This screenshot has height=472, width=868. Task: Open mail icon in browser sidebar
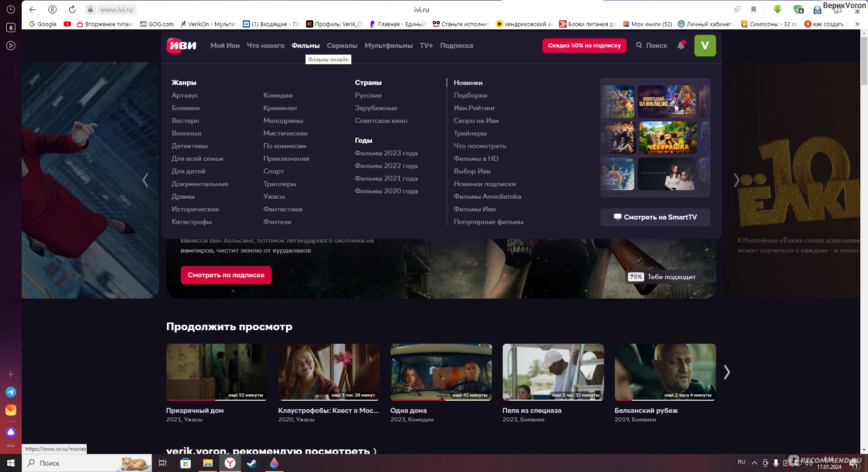11,410
